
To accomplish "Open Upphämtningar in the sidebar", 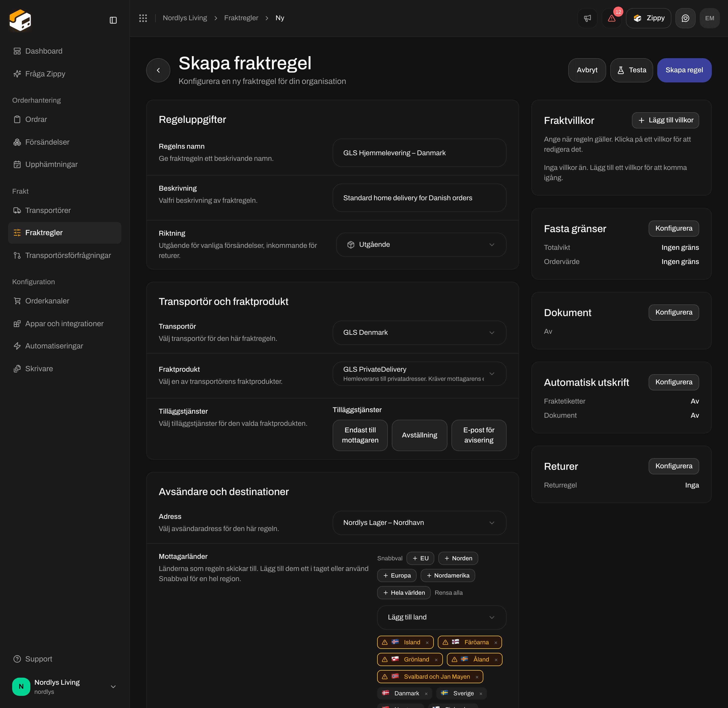I will coord(65,164).
